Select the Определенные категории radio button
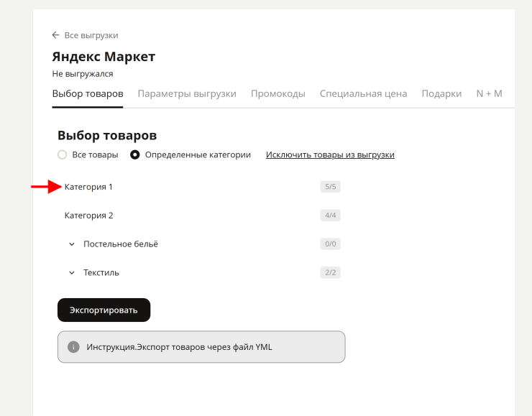Viewport: 532px width, 416px height. point(134,155)
